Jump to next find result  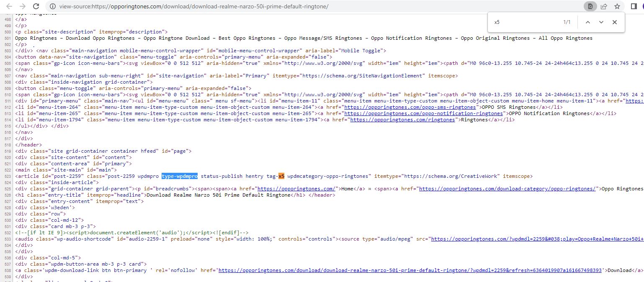601,22
